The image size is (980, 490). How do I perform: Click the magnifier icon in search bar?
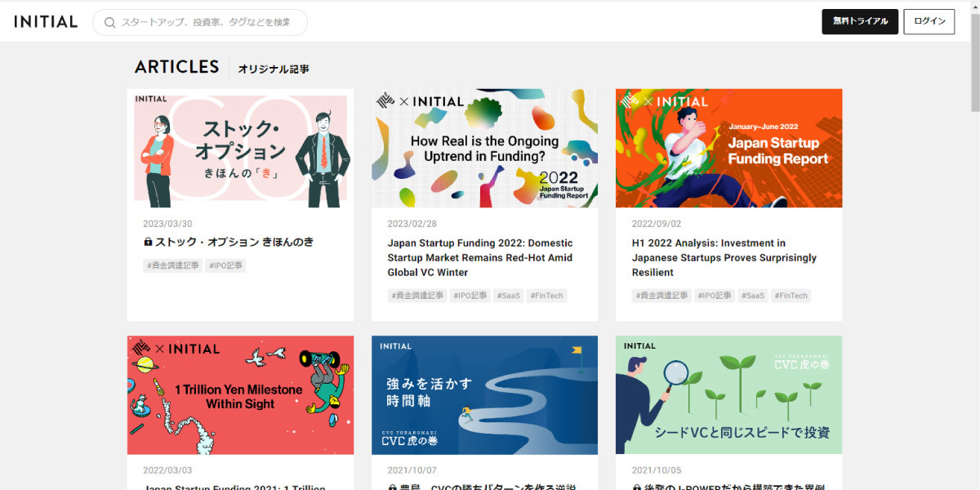coord(109,23)
